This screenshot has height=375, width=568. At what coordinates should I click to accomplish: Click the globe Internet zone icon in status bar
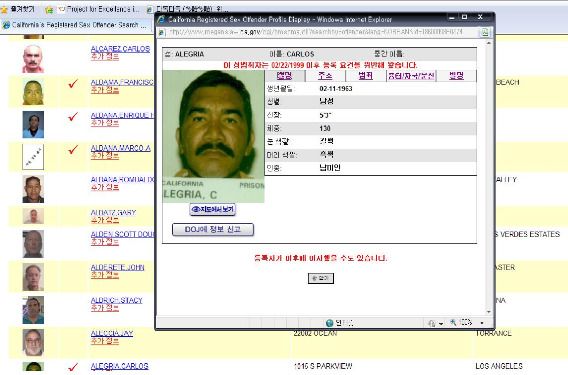pos(329,323)
